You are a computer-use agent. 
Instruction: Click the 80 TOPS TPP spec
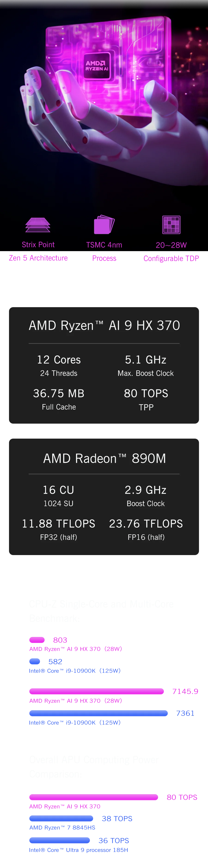coord(146,394)
